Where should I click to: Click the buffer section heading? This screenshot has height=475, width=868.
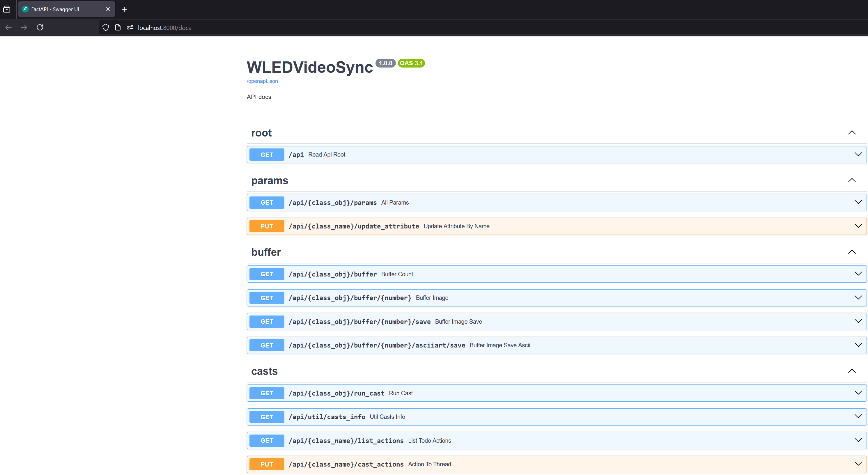click(x=266, y=252)
